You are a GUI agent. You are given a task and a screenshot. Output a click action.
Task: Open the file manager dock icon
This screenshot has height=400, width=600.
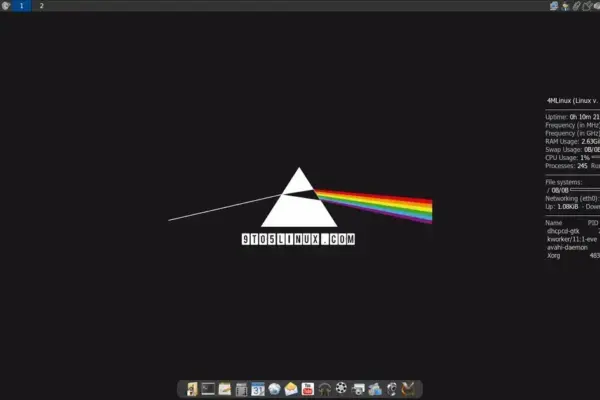tap(192, 389)
